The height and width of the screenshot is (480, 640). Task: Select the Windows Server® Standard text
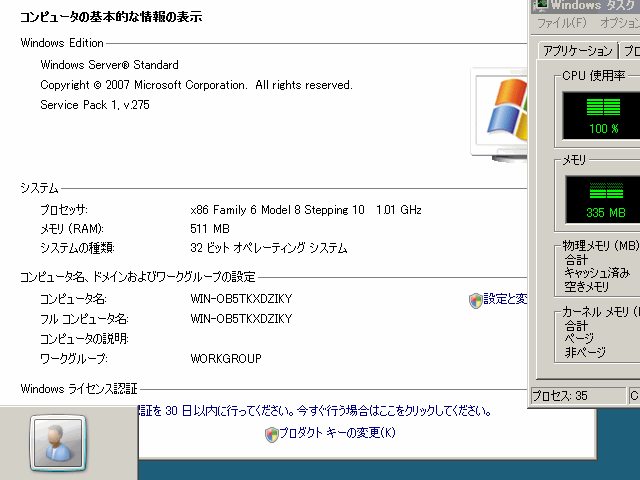[109, 65]
